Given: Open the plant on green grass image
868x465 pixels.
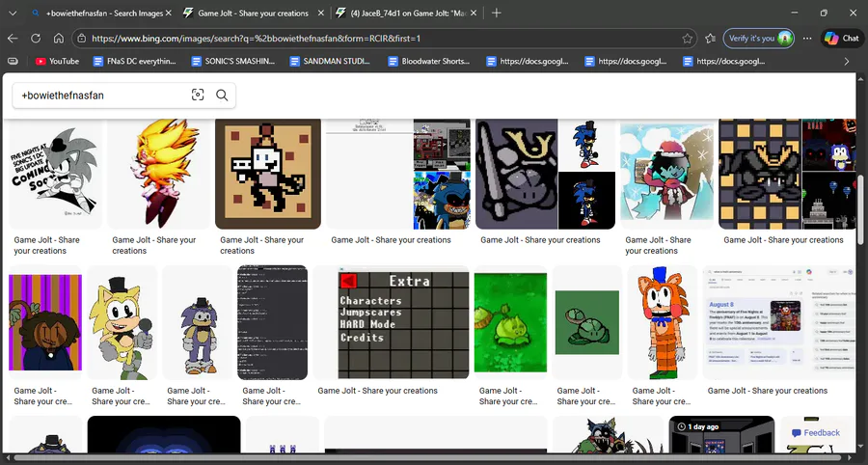Looking at the screenshot, I should click(509, 322).
